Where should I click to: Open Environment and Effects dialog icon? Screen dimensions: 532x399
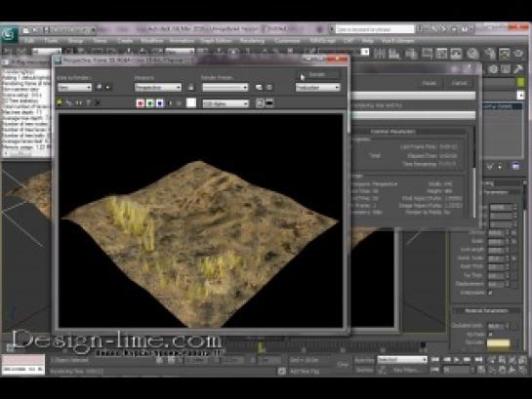tap(269, 88)
